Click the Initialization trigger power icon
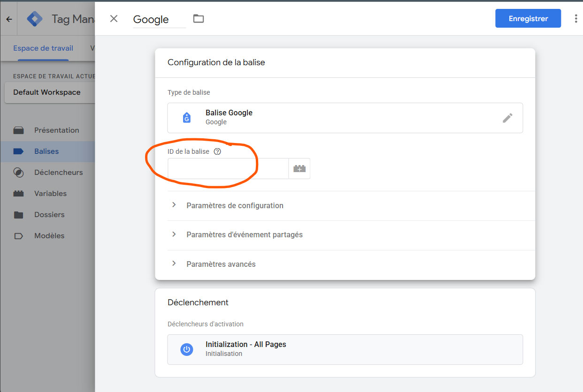The height and width of the screenshot is (392, 583). pos(187,349)
